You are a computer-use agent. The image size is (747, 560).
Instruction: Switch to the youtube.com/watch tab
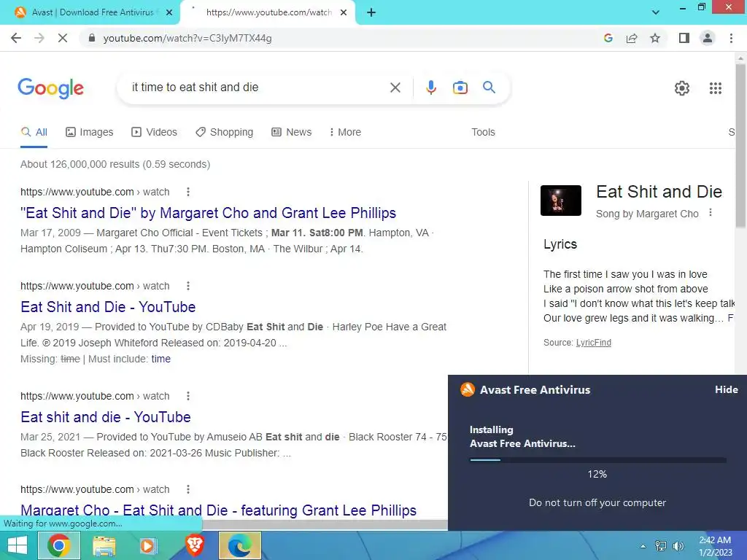tap(268, 12)
